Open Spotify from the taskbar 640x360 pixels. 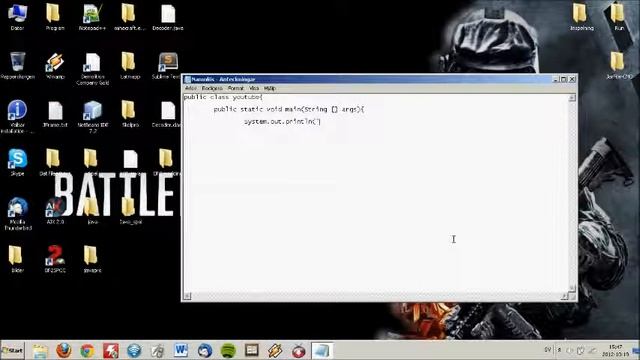point(228,351)
